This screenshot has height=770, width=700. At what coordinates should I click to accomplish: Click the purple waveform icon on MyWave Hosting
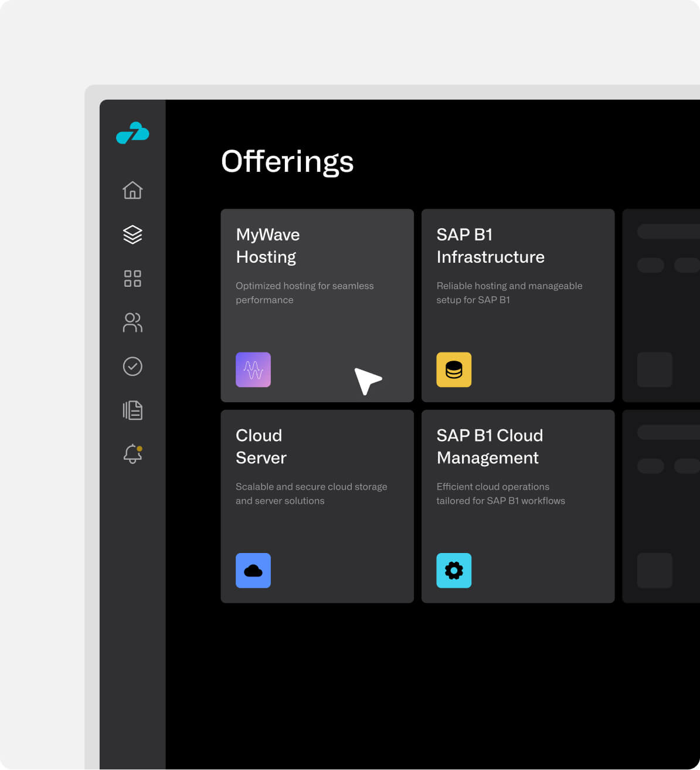coord(253,369)
